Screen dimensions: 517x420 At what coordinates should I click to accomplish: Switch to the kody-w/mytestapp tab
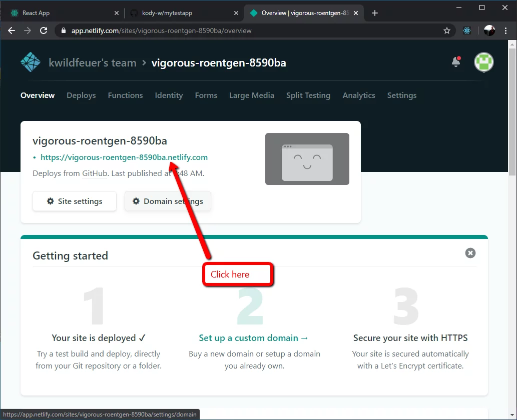[x=184, y=13]
